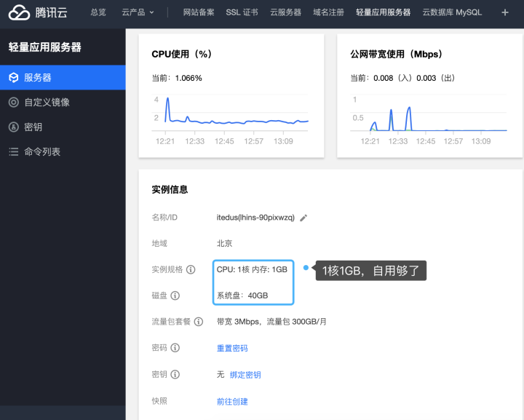Image resolution: width=524 pixels, height=420 pixels.
Task: Click the text CPU: 1核 内存: 1GB
Action: (x=252, y=269)
